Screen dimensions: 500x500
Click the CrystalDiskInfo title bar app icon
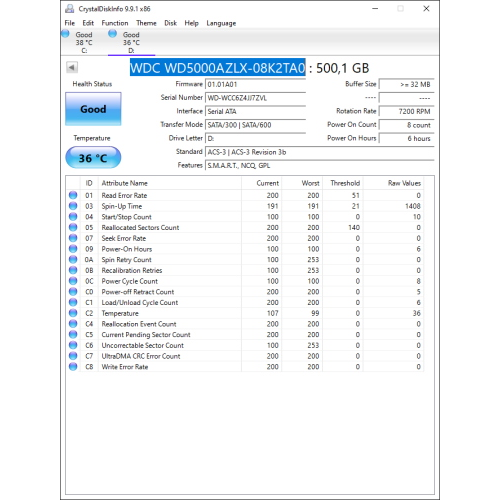(70, 9)
